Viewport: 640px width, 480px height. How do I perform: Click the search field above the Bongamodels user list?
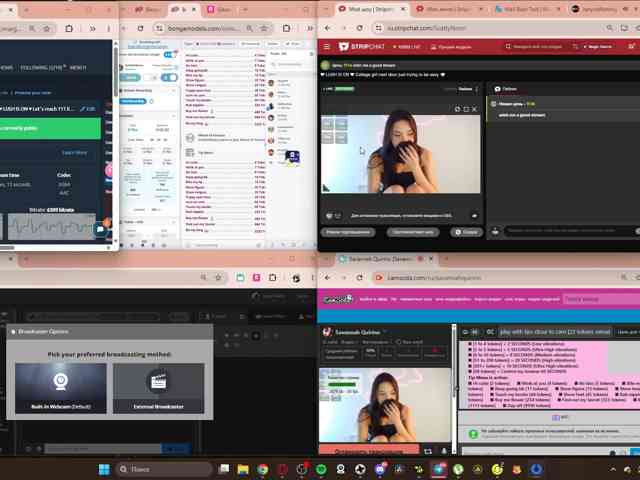[291, 64]
